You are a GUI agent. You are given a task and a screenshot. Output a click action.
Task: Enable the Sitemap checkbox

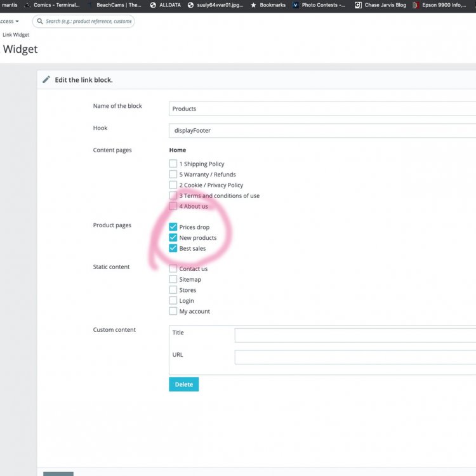tap(173, 279)
